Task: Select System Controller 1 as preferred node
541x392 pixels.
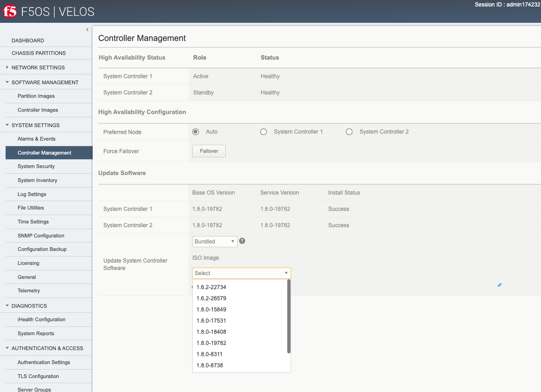Action: 264,132
